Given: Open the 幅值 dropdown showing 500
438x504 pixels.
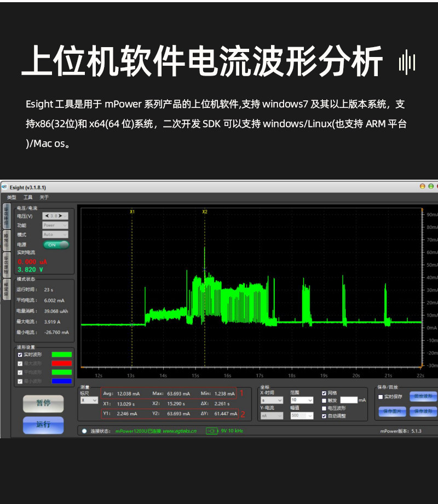Looking at the screenshot, I should (x=302, y=416).
